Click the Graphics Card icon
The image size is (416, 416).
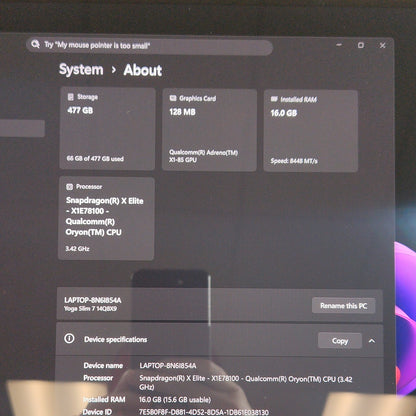tap(173, 98)
